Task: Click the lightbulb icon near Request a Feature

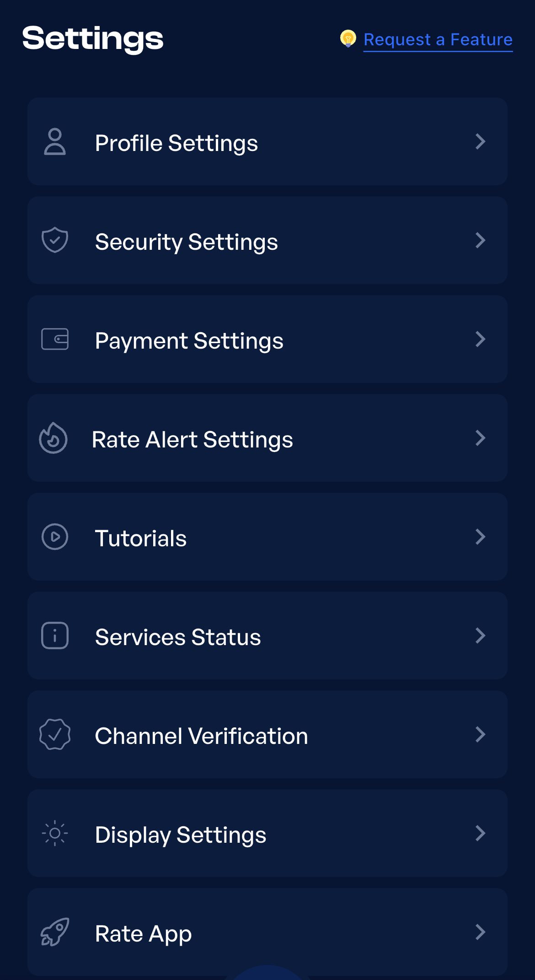Action: (348, 39)
